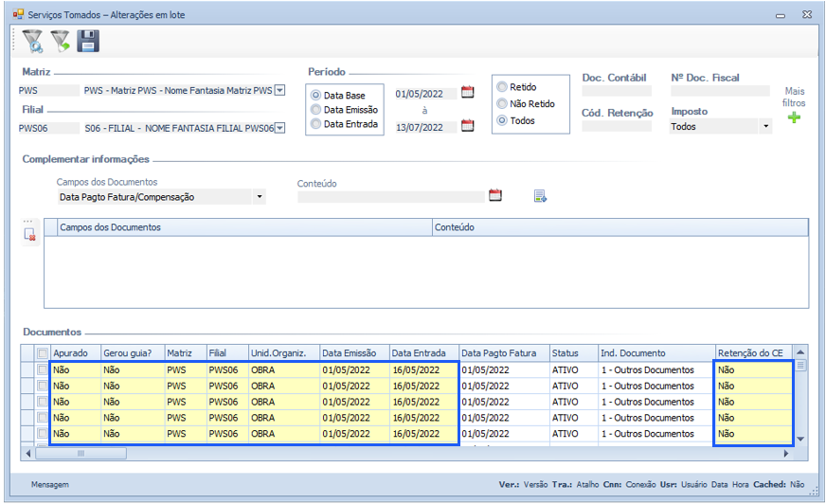Open the Conteúdo calendar picker

[x=494, y=196]
